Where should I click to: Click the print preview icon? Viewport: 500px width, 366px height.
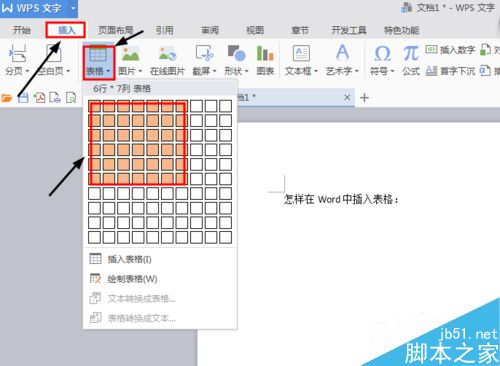[x=71, y=98]
